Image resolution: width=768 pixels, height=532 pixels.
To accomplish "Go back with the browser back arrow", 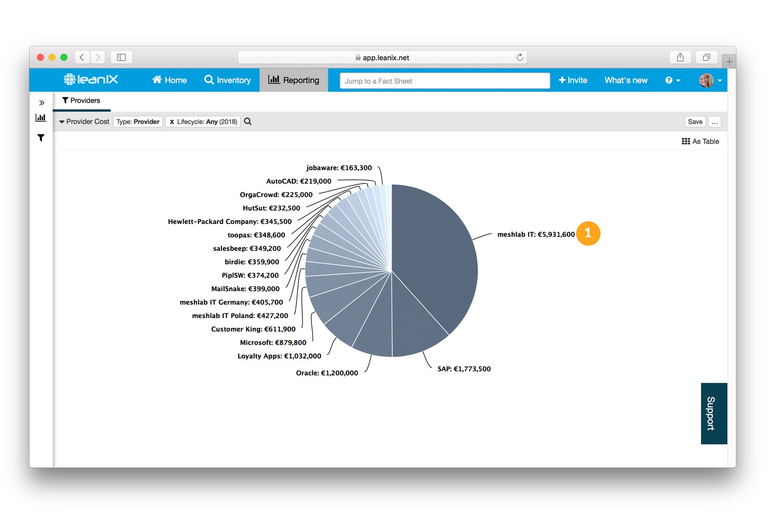I will [82, 57].
